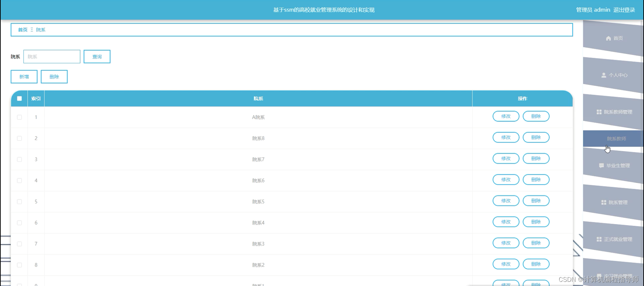This screenshot has height=286, width=644.
Task: Click 删除 for row 院系4
Action: click(x=536, y=222)
